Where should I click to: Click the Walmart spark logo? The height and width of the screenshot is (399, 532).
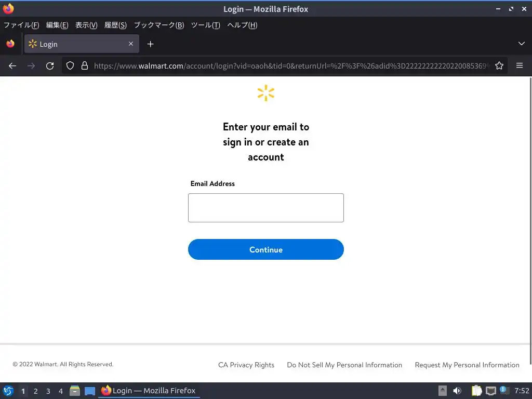[x=266, y=93]
